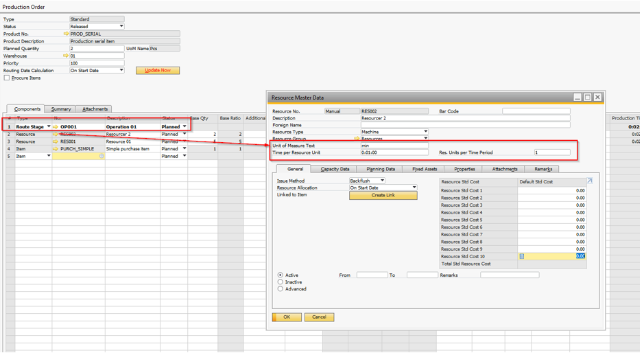Select the Simple purchase item description cell
644x353 pixels.
(x=132, y=149)
